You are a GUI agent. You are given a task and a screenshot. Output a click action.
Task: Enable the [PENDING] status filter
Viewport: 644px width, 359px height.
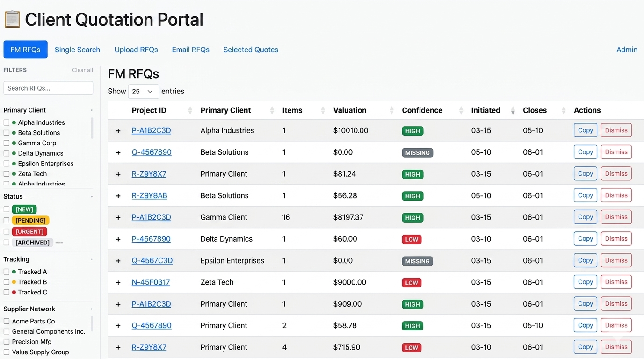[x=7, y=220]
